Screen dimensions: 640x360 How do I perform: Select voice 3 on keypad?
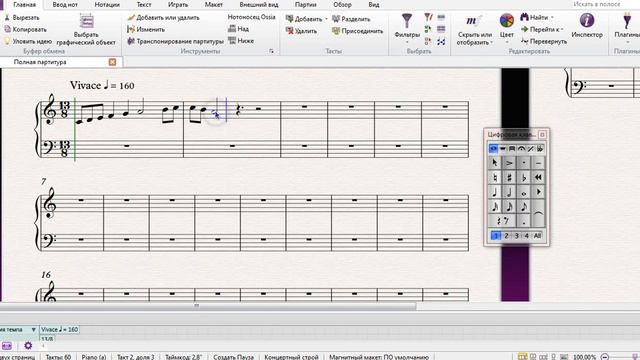pos(516,236)
